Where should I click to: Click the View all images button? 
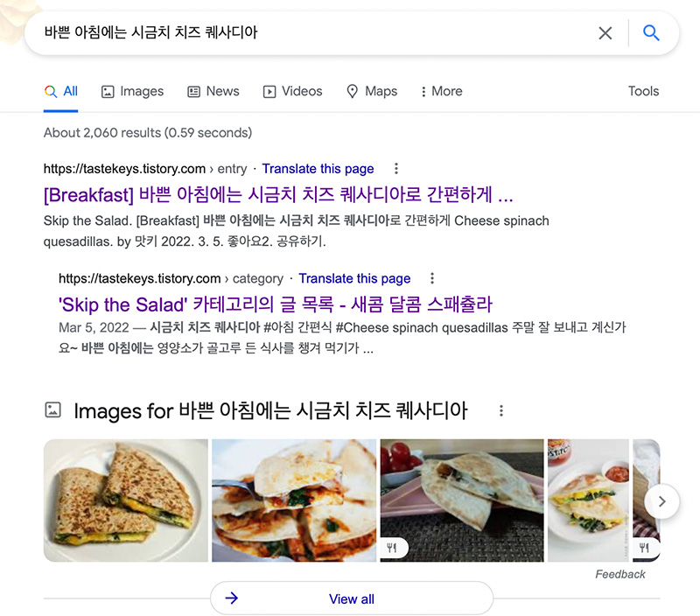point(352,598)
